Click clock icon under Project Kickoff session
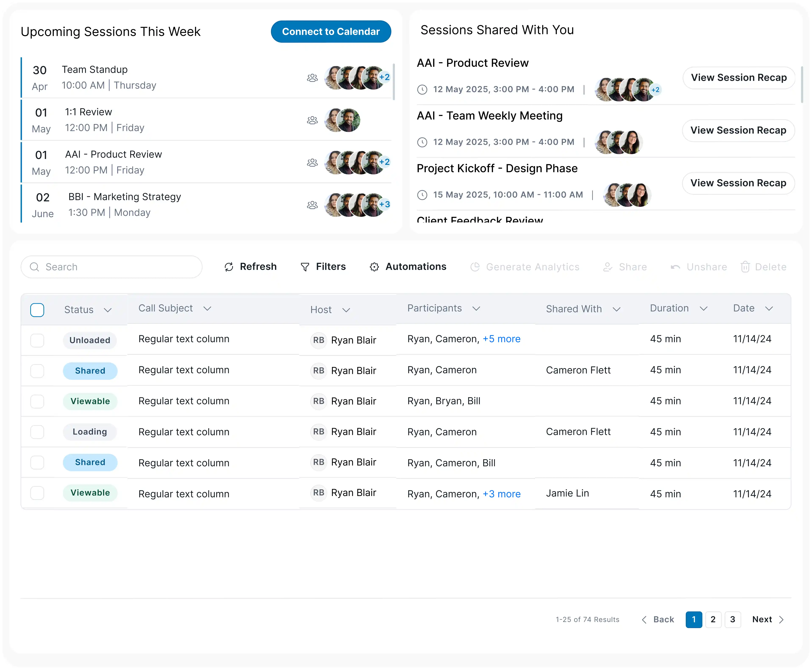This screenshot has height=670, width=812. [423, 195]
